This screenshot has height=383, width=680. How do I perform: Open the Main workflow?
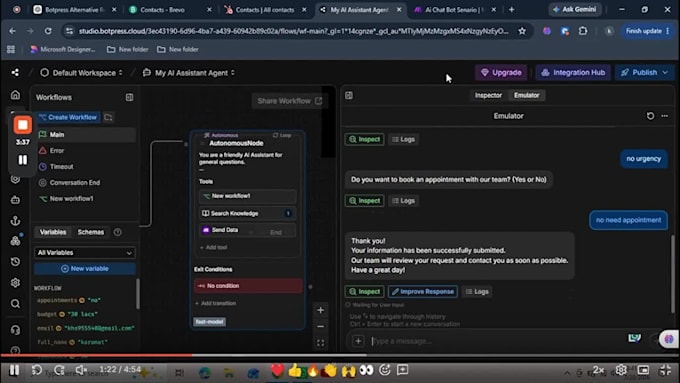86,134
